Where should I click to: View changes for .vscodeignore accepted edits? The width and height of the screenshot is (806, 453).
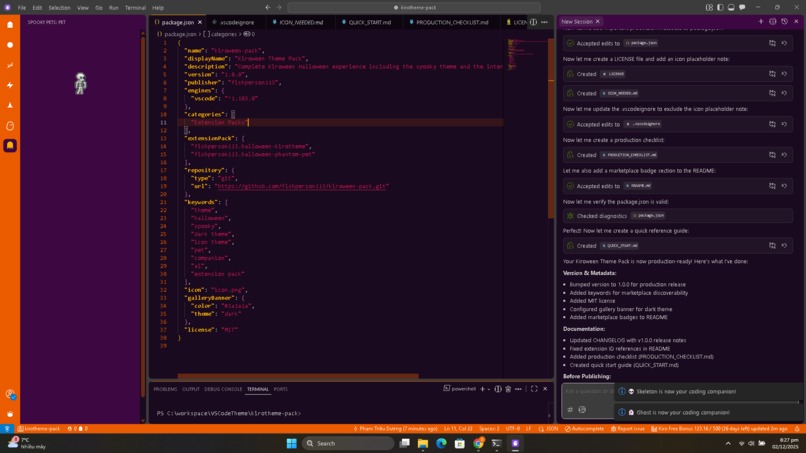[772, 124]
